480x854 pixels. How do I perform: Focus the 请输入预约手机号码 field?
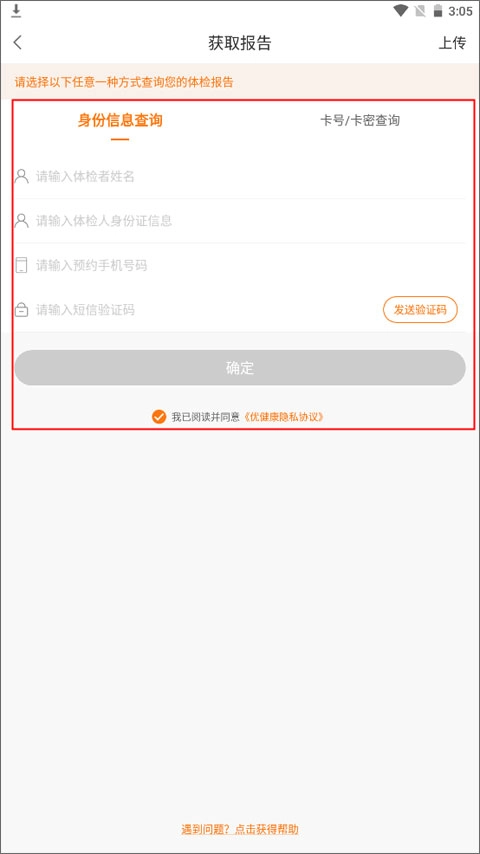[240, 265]
